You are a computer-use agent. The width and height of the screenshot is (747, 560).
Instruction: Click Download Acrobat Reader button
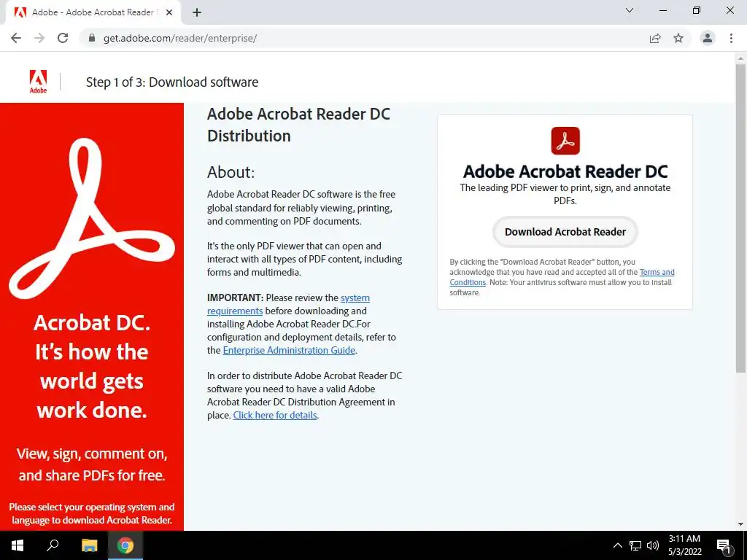point(565,232)
